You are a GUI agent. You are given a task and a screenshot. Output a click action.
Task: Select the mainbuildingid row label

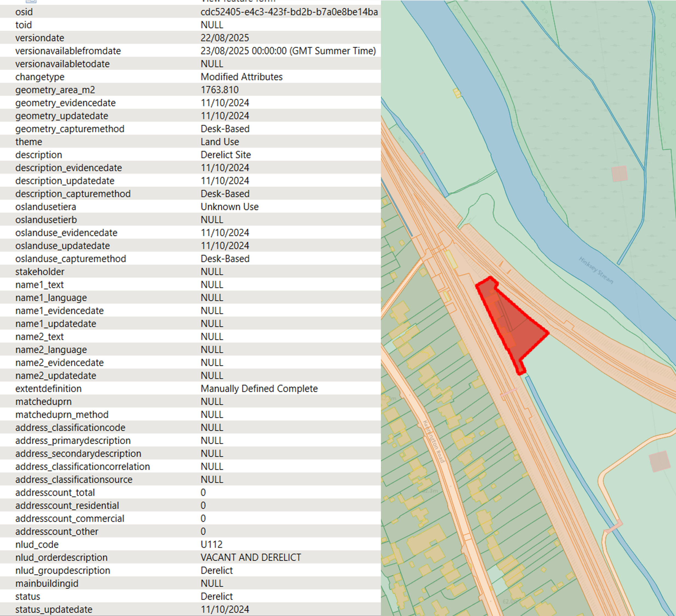(46, 583)
